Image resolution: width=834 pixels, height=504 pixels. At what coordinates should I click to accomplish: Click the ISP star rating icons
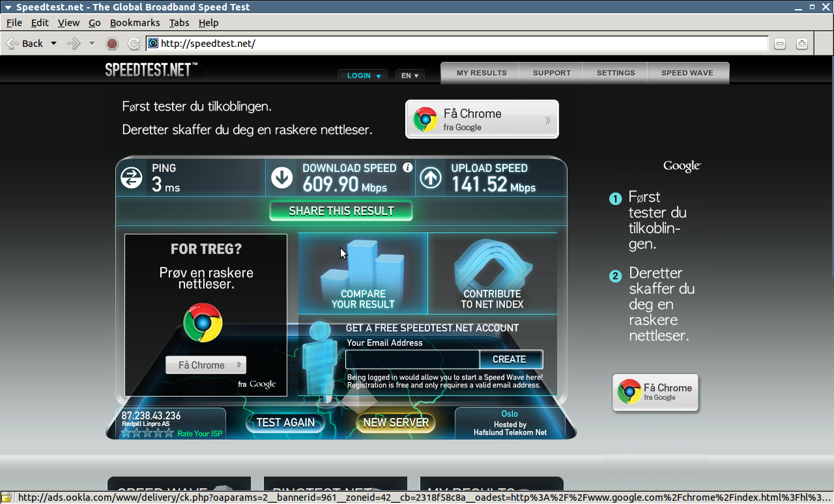tap(148, 433)
